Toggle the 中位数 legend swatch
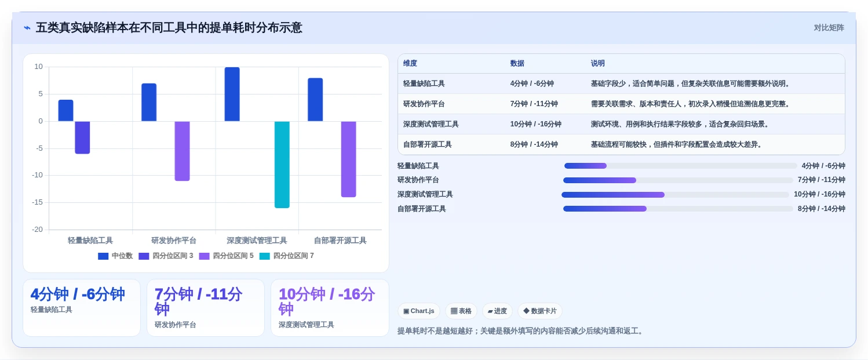The image size is (868, 360). point(103,256)
